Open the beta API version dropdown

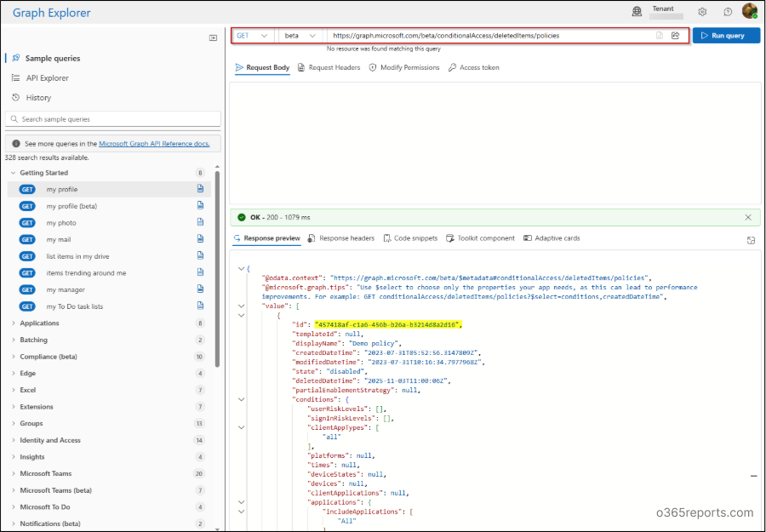click(300, 36)
